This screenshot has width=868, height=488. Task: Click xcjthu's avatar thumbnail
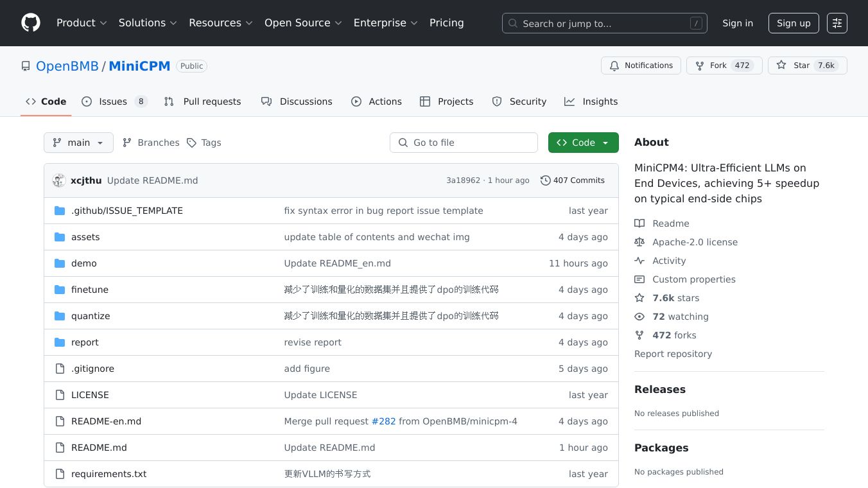click(x=59, y=180)
